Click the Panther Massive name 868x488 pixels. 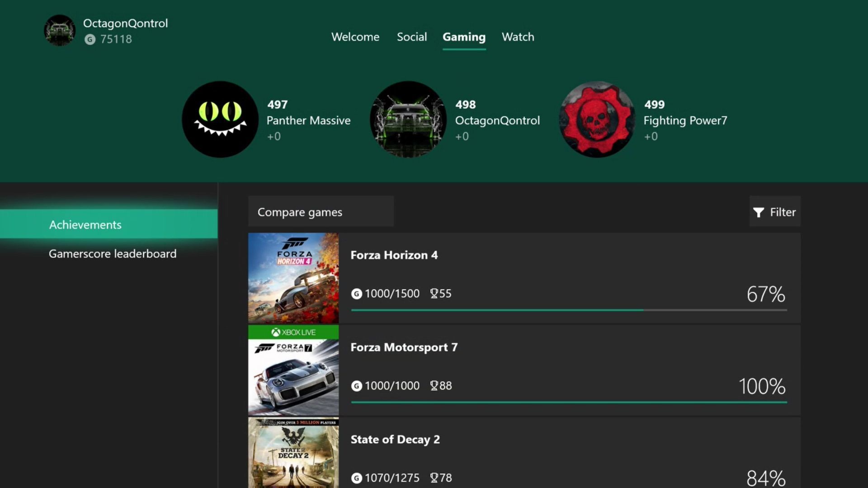point(309,121)
